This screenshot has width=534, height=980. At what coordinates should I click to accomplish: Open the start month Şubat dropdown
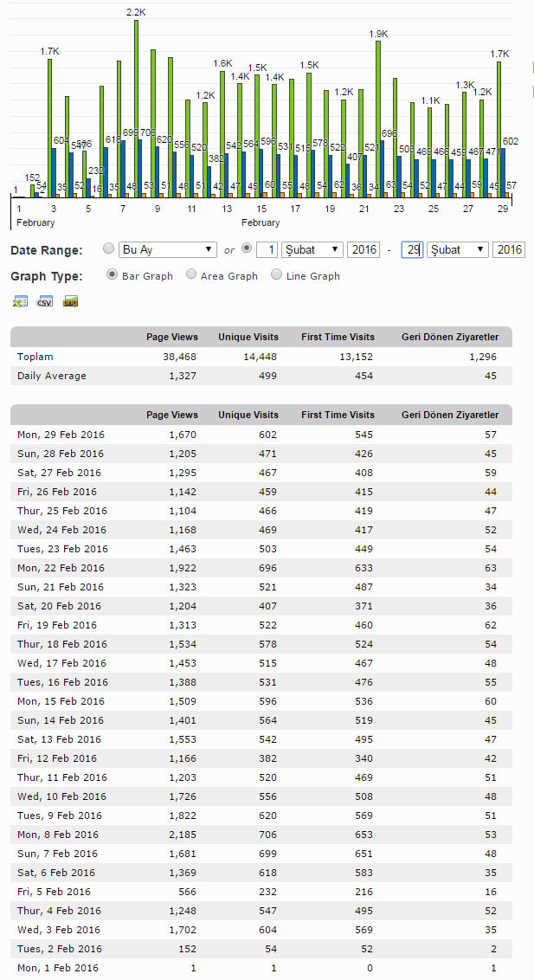tap(312, 249)
